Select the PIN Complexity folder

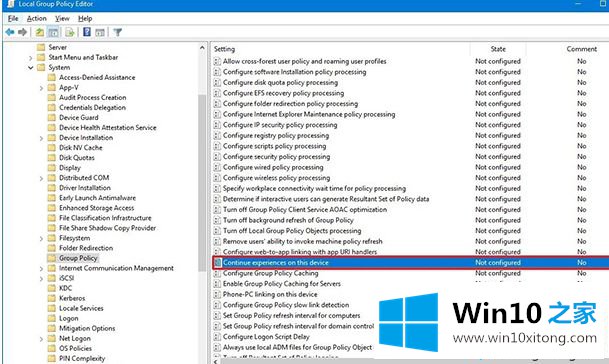82,359
